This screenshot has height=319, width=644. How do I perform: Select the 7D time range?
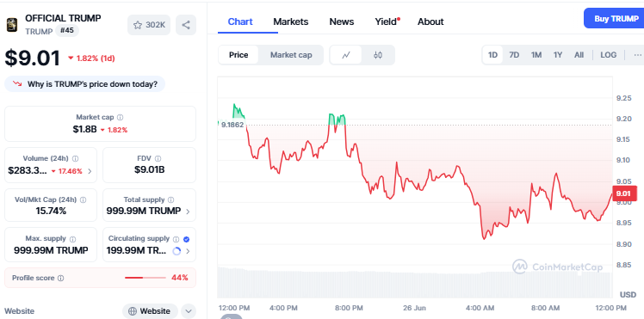pyautogui.click(x=514, y=55)
